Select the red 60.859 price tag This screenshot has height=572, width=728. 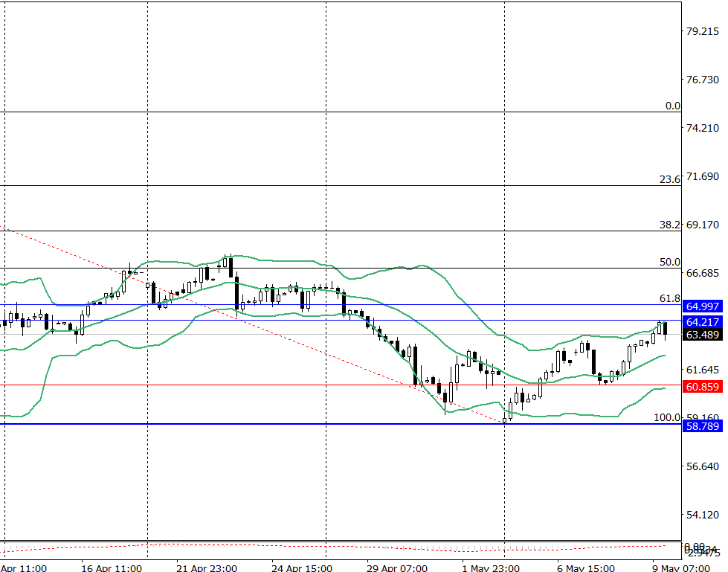tap(703, 387)
